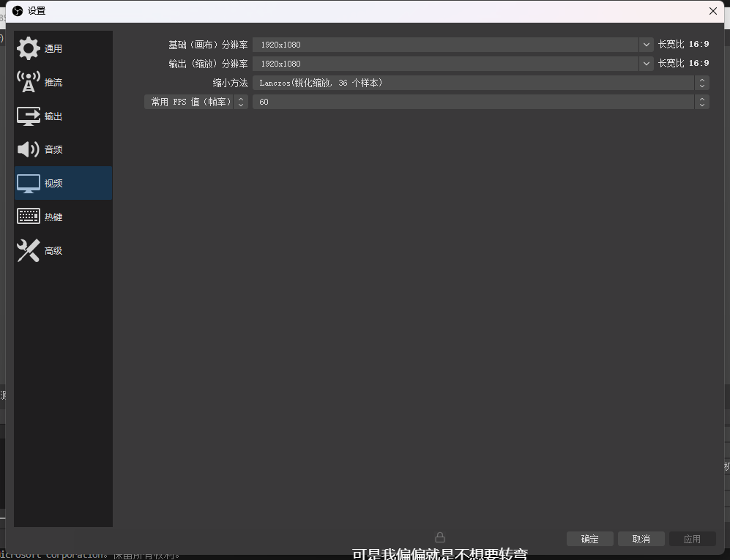The height and width of the screenshot is (560, 730).
Task: Click the keyboard icon for Hotkeys settings
Action: [x=29, y=217]
